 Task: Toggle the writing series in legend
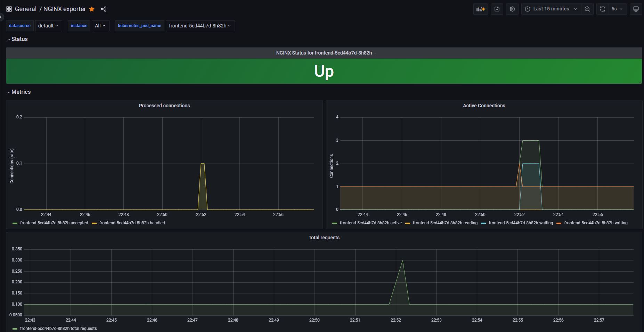(x=596, y=223)
